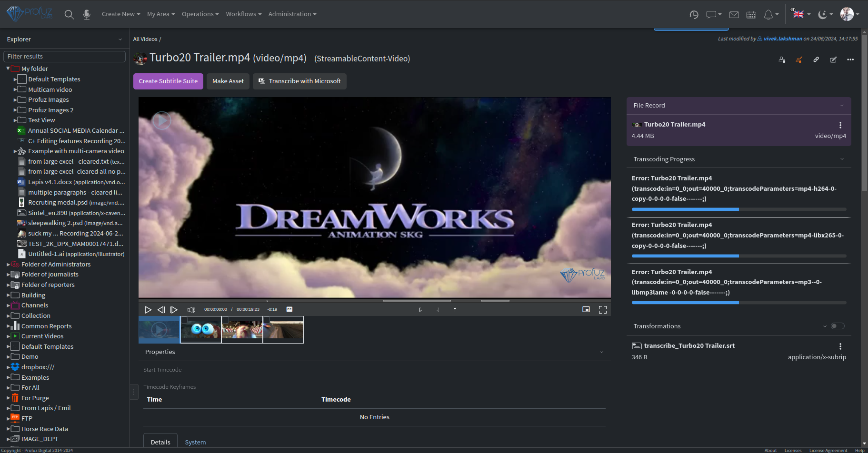Viewport: 868px width, 453px height.
Task: Click the Create Subtitle Suite button
Action: click(168, 81)
